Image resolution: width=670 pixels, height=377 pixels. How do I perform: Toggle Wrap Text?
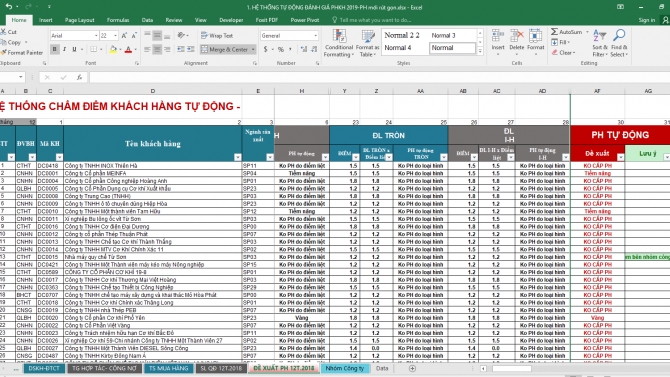pos(217,35)
